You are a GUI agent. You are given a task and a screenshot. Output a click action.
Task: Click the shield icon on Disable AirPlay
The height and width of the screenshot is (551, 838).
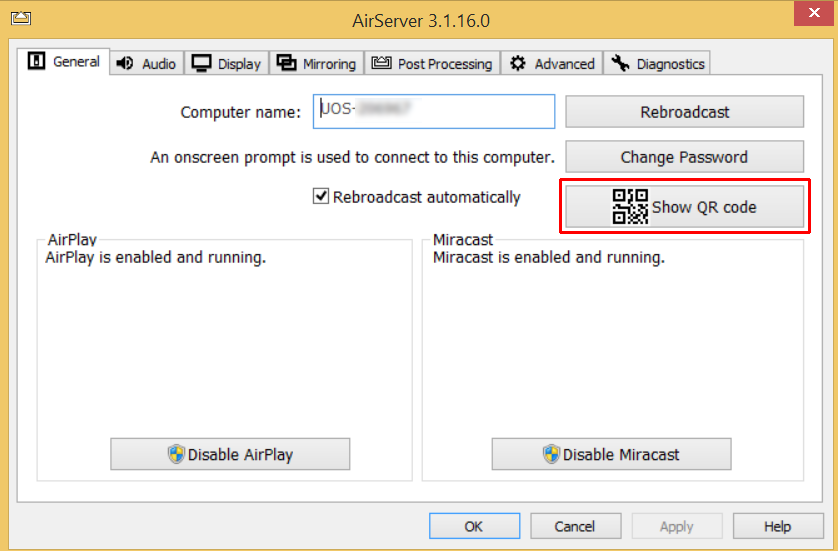(x=176, y=454)
